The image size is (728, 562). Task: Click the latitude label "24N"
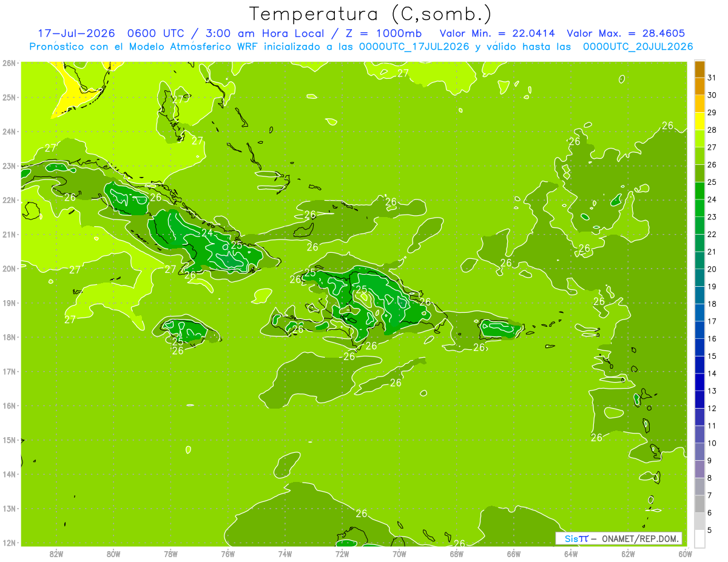(x=9, y=132)
